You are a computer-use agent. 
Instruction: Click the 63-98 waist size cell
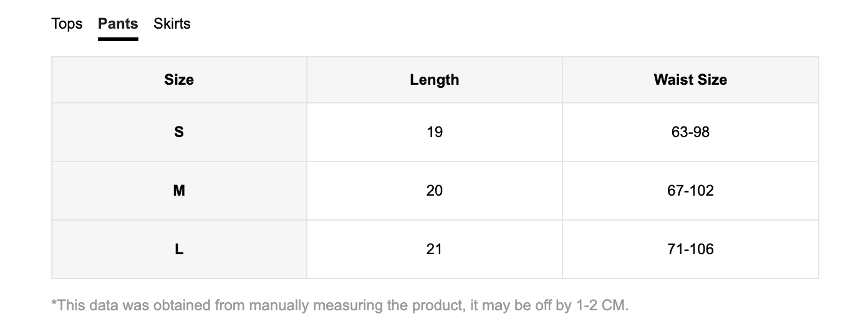[690, 132]
